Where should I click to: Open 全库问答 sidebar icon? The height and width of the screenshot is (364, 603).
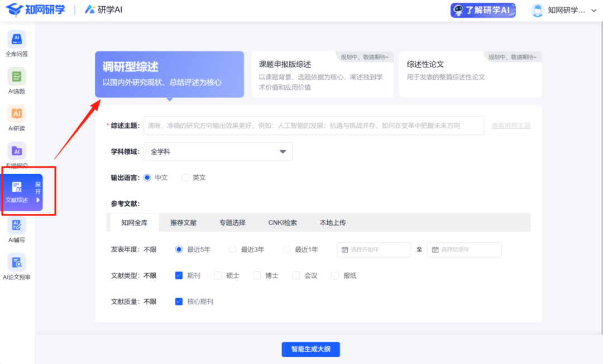pos(17,40)
